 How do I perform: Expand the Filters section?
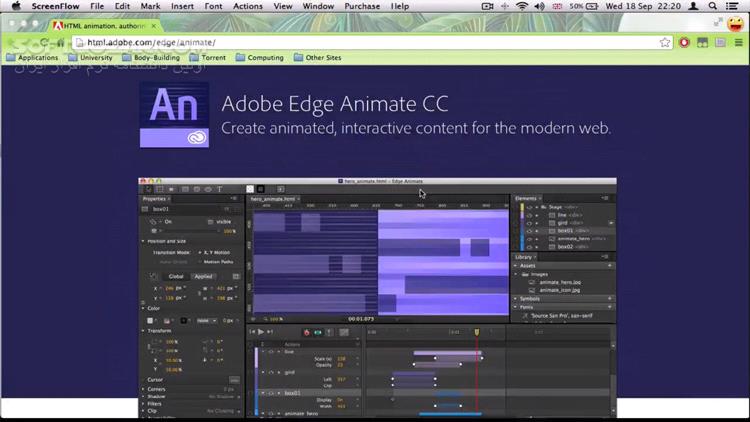tap(143, 403)
